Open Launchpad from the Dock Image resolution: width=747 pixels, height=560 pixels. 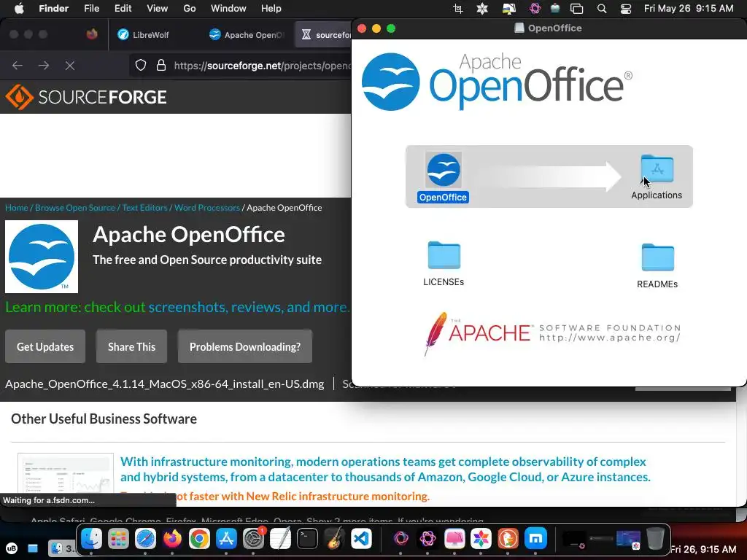click(118, 539)
